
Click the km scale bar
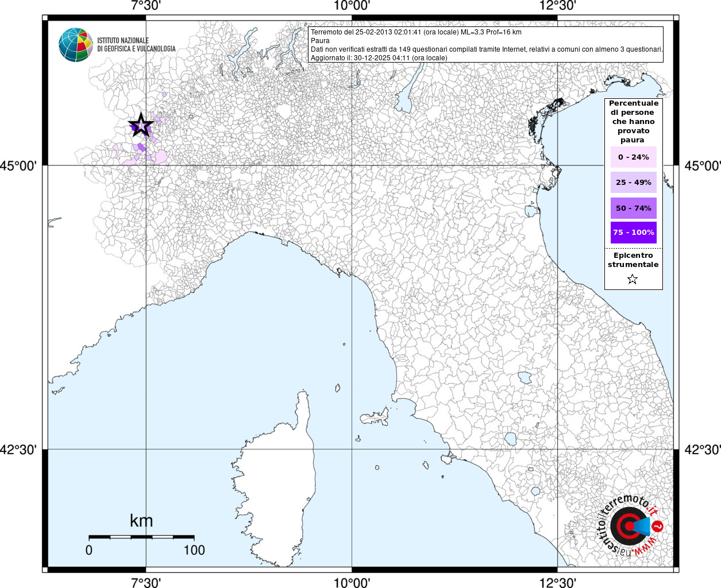tap(141, 537)
